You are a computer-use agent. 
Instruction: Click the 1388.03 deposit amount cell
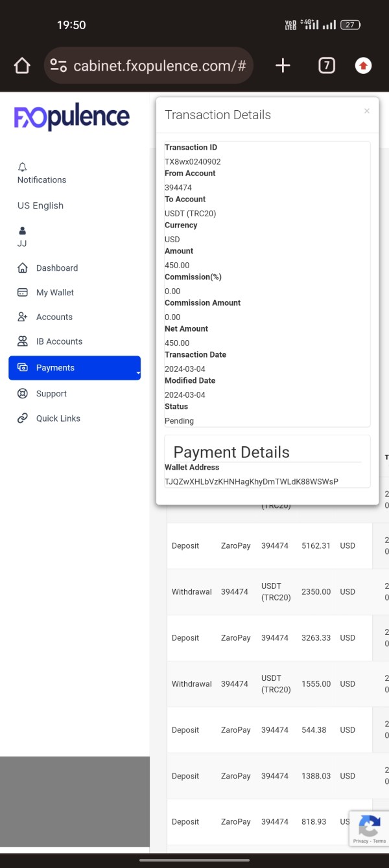click(316, 775)
